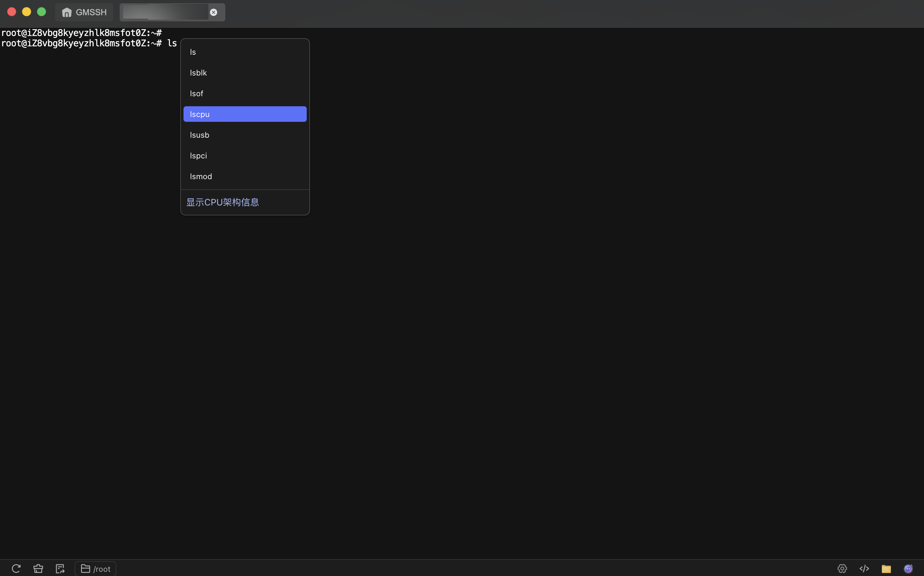Image resolution: width=924 pixels, height=576 pixels.
Task: Pick the highlighted lscpu suggestion
Action: click(245, 114)
